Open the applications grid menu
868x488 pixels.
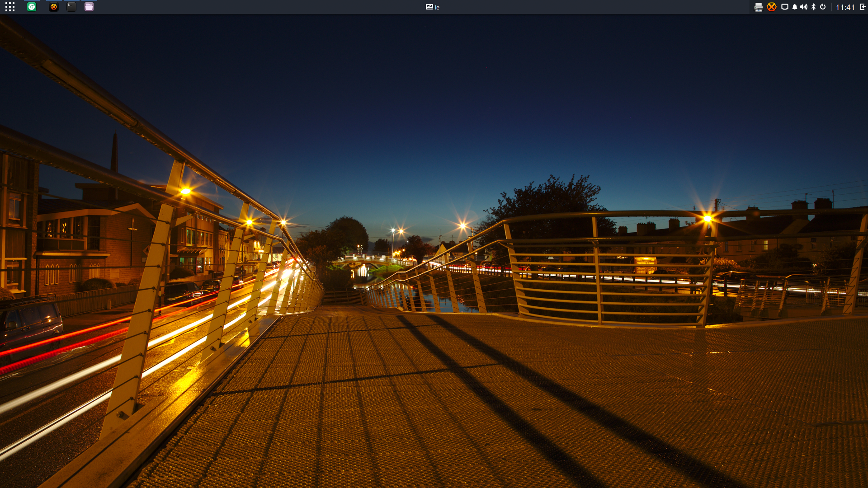pyautogui.click(x=10, y=7)
